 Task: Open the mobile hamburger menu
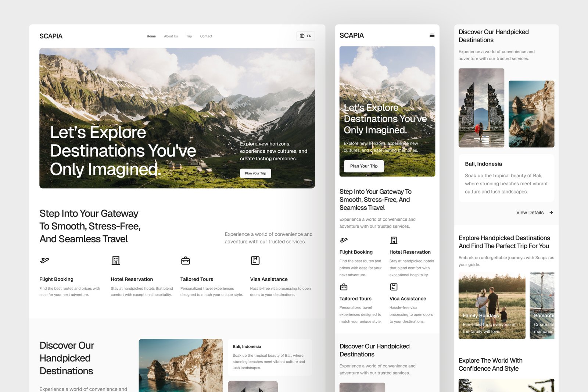[x=432, y=35]
